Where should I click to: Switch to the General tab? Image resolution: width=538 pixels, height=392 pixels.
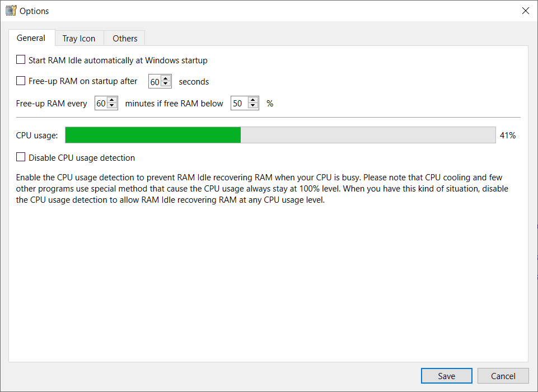click(x=31, y=38)
